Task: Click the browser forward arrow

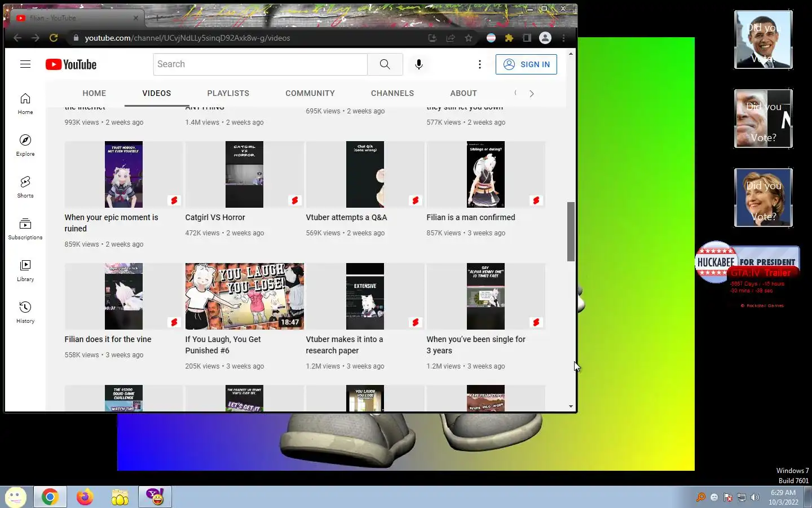Action: click(36, 38)
